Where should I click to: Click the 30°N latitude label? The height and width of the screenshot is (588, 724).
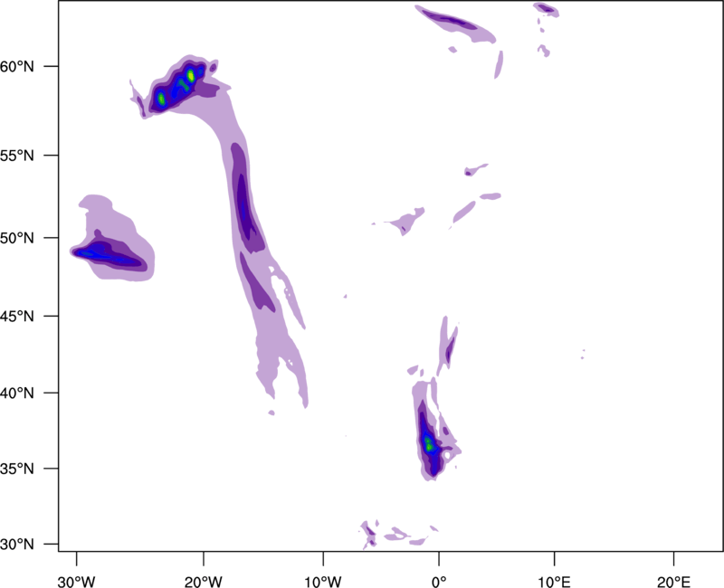tap(17, 545)
